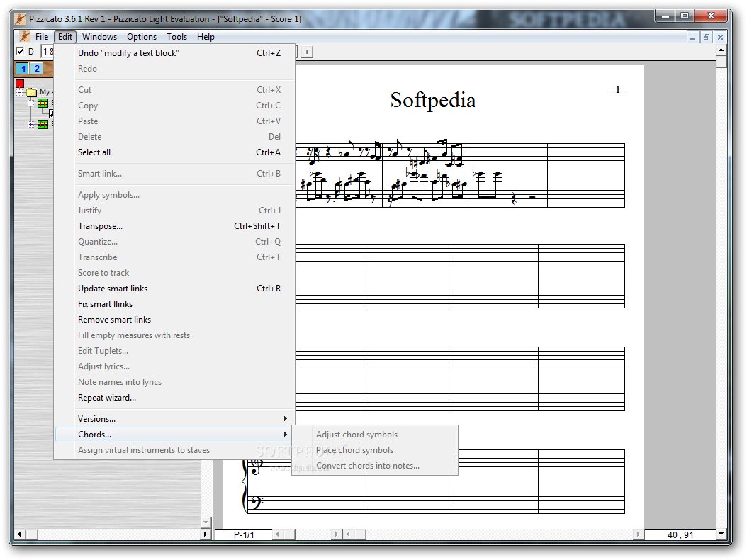The height and width of the screenshot is (560, 747).
Task: Click Place chord symbols in submenu
Action: pos(375,450)
